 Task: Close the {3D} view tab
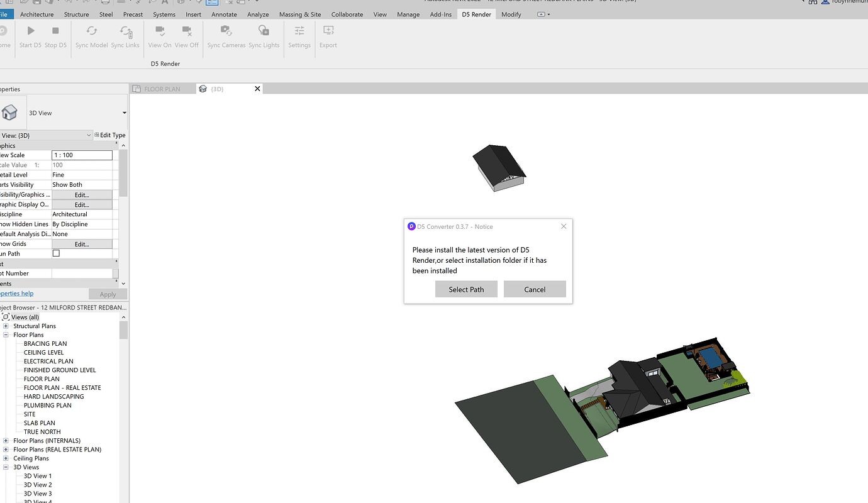click(257, 89)
